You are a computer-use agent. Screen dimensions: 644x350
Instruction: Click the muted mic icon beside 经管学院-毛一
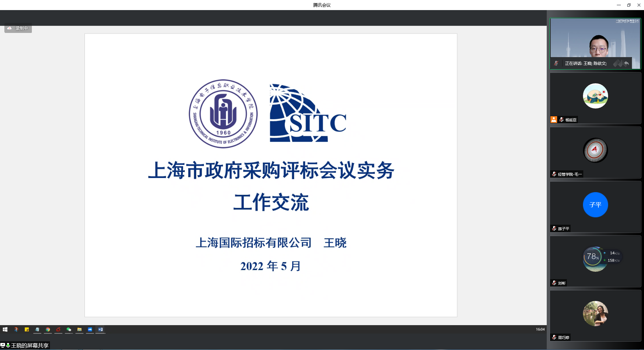[554, 174]
